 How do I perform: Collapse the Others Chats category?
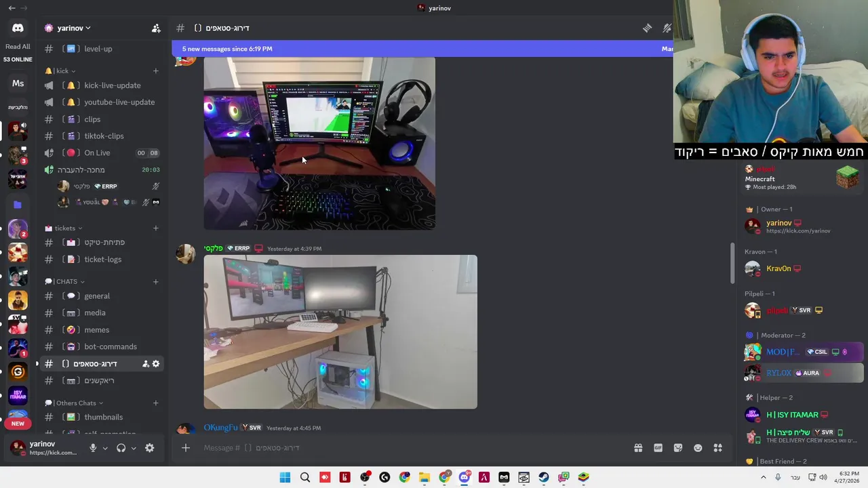[75, 403]
